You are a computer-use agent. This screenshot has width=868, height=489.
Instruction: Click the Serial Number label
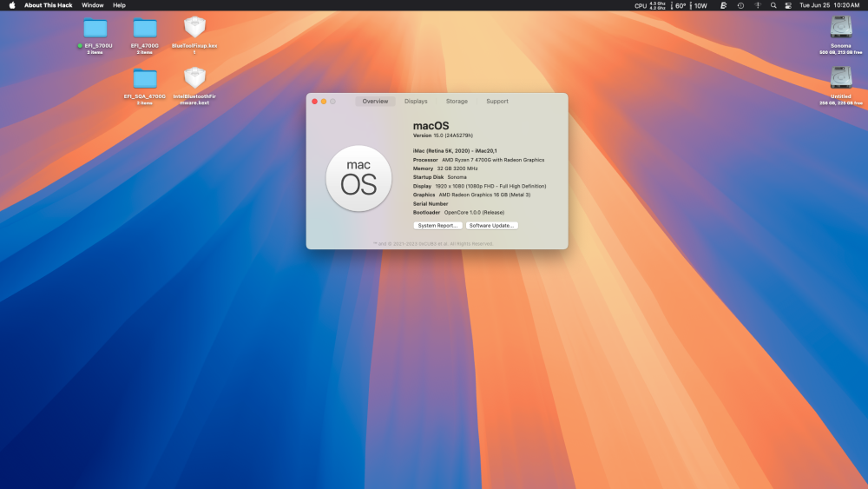pos(431,204)
